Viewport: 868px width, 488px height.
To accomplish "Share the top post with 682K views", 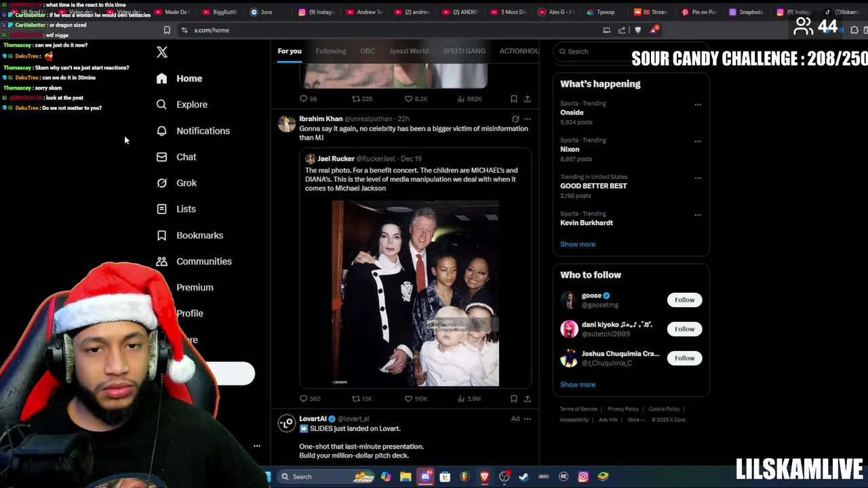I will (x=528, y=99).
